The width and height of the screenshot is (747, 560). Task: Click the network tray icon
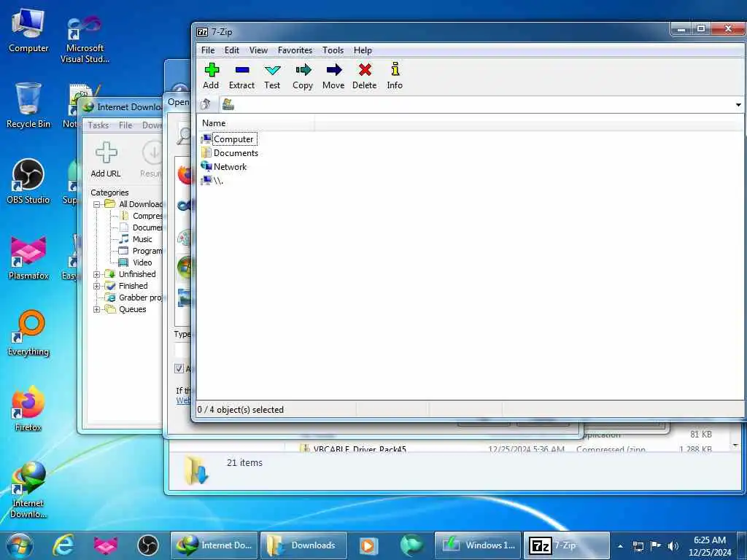click(638, 546)
